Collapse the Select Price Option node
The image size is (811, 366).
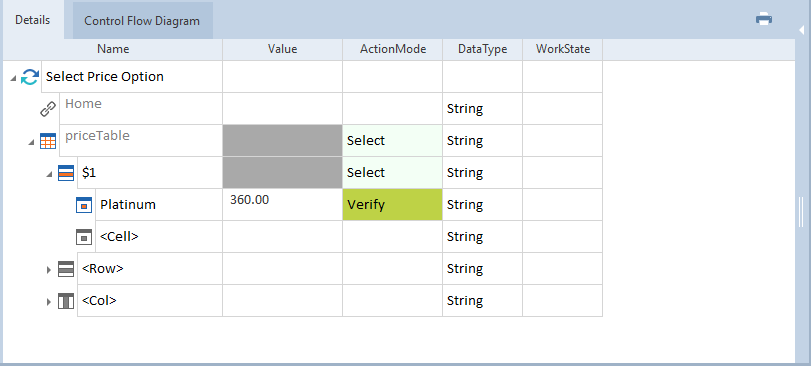pyautogui.click(x=12, y=78)
